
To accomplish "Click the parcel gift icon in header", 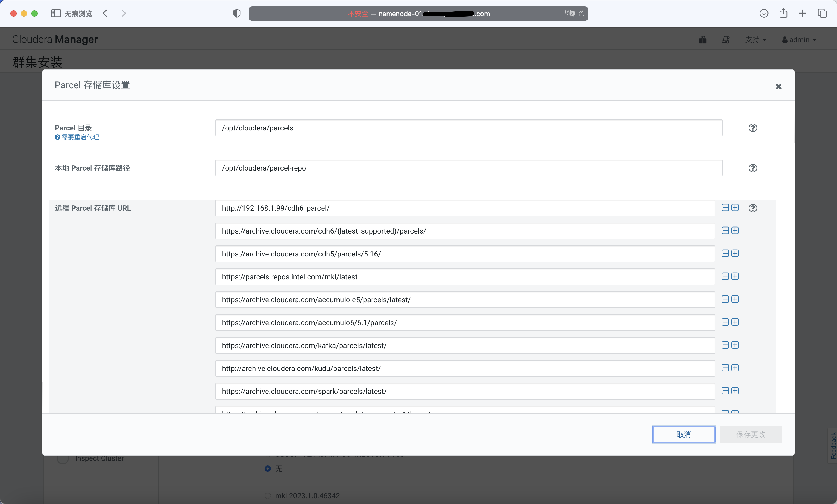I will coord(702,40).
